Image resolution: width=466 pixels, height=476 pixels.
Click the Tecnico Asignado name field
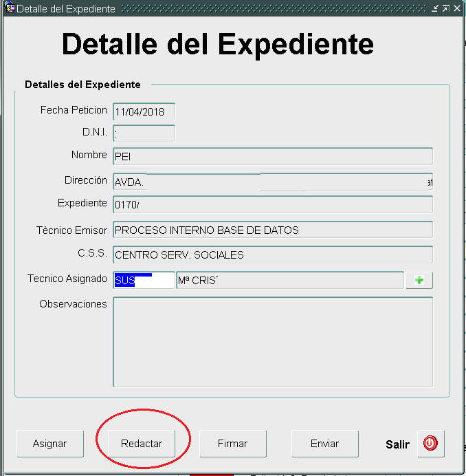click(290, 280)
